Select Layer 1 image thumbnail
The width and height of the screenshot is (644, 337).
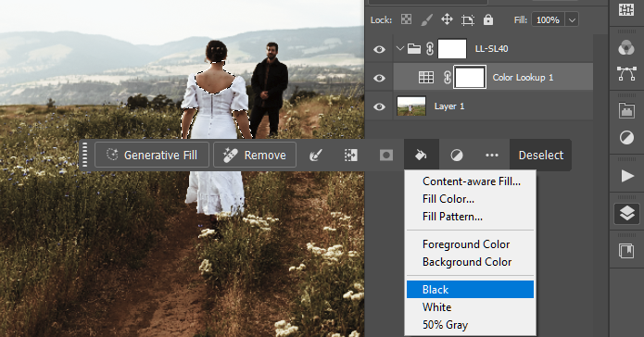411,106
